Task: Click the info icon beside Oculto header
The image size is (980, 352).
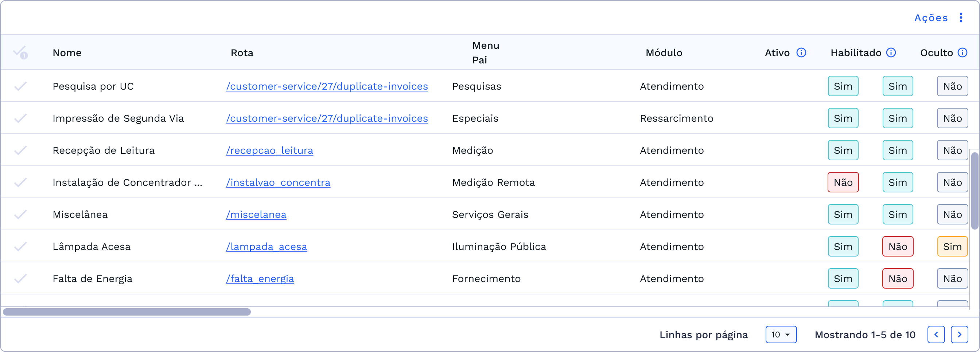Action: pos(962,53)
